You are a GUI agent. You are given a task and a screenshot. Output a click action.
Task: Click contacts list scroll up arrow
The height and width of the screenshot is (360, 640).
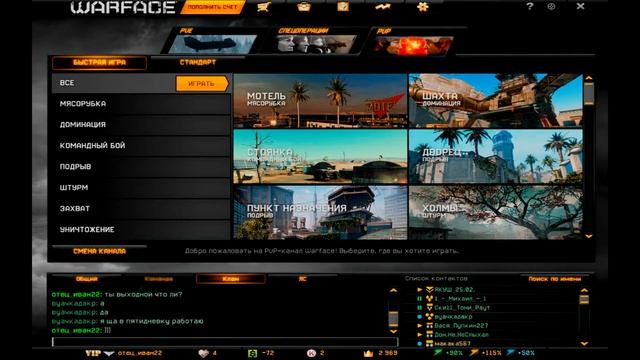[584, 290]
